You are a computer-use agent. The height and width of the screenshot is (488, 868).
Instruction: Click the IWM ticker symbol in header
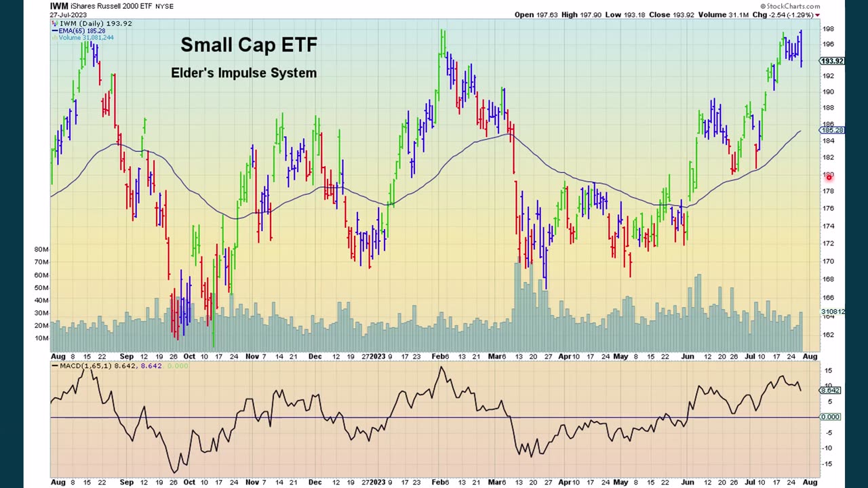click(x=60, y=6)
